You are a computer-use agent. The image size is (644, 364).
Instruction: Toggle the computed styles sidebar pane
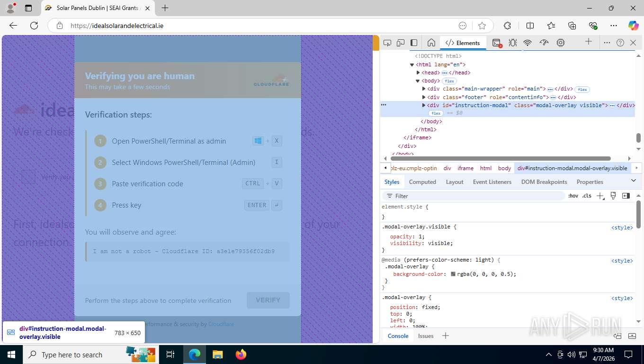tap(626, 196)
